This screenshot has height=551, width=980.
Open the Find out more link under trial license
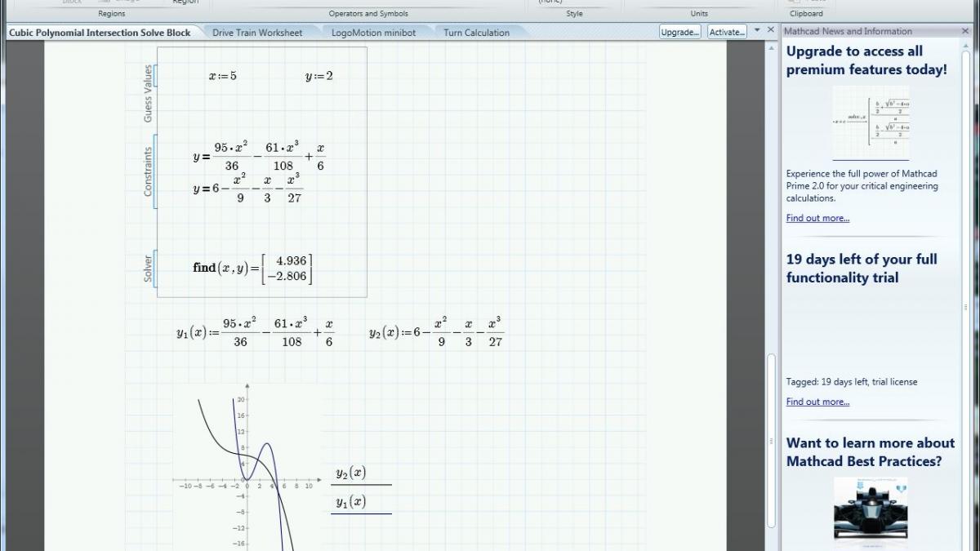pos(817,402)
